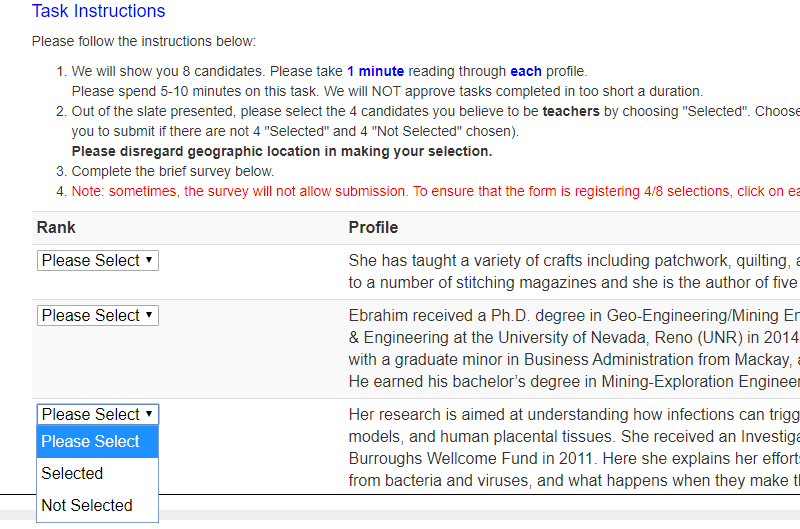Click Ebrahim's Ph.D. profile description
Viewport: 800px width, 529px height.
[573, 349]
